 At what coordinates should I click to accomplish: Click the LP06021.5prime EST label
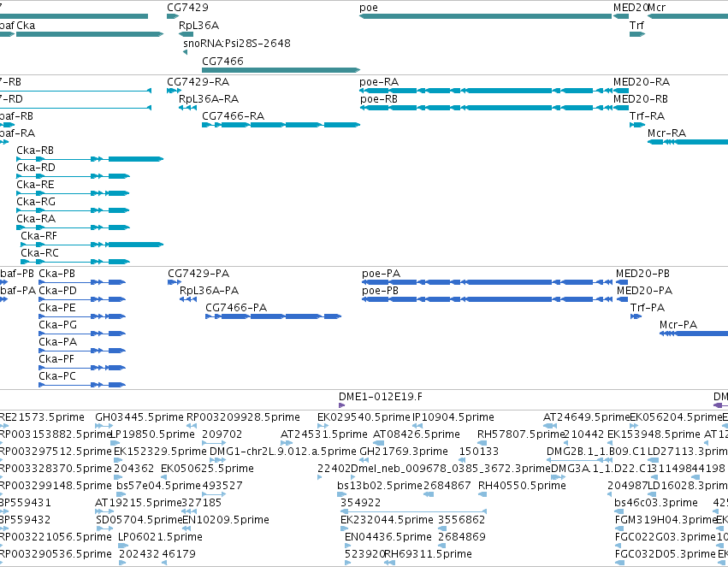point(160,537)
